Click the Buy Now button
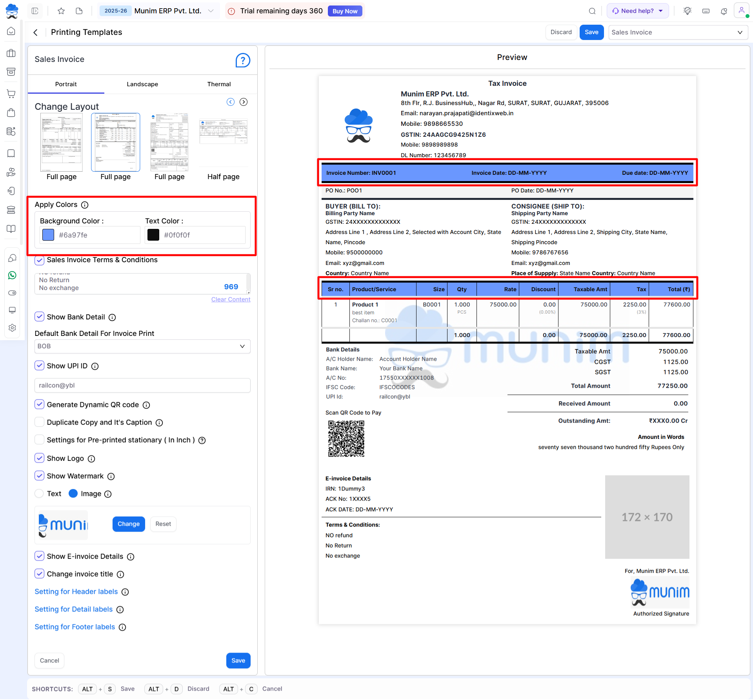 [x=345, y=11]
